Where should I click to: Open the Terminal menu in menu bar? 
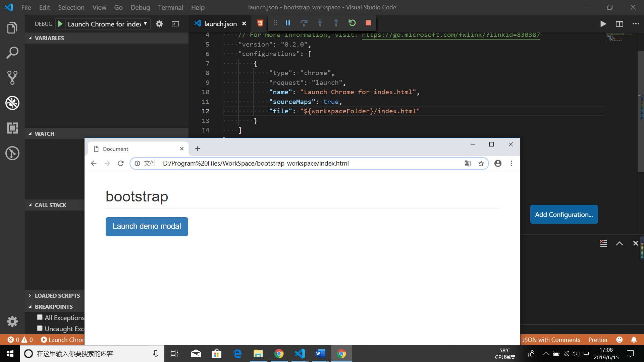[170, 7]
